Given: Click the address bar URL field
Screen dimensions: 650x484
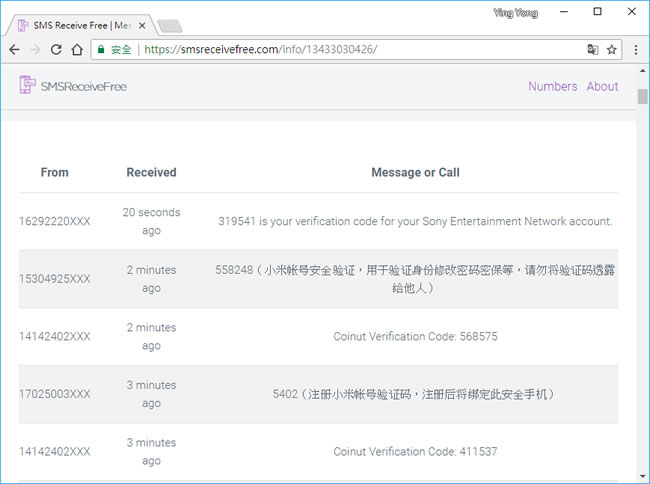Looking at the screenshot, I should click(357, 50).
